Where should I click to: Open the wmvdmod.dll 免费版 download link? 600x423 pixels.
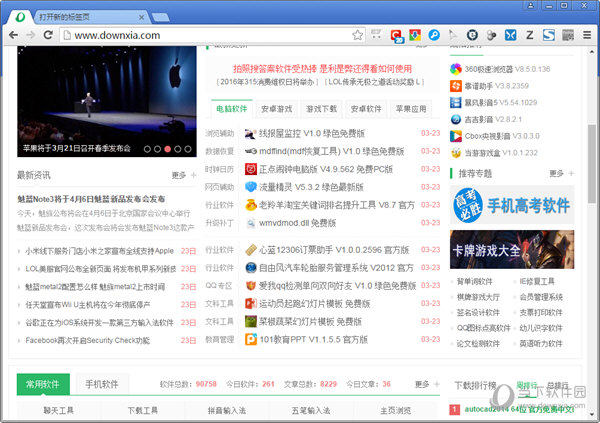(297, 223)
